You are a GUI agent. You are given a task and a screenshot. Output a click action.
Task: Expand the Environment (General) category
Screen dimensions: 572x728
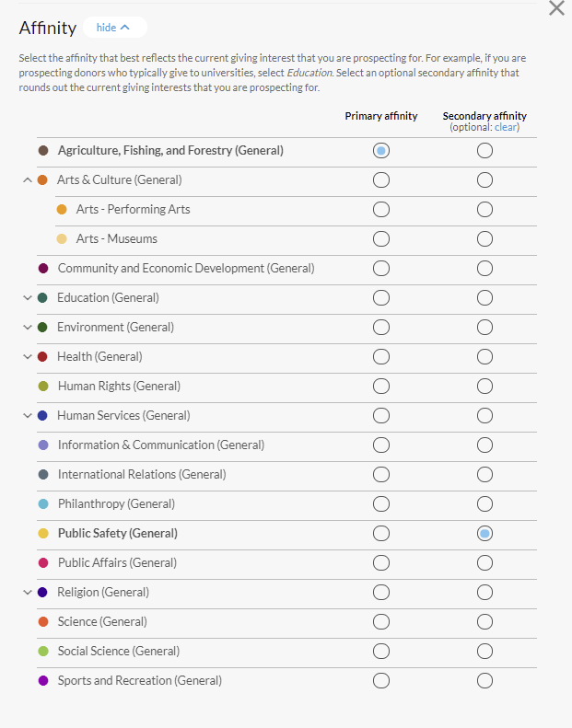[27, 328]
